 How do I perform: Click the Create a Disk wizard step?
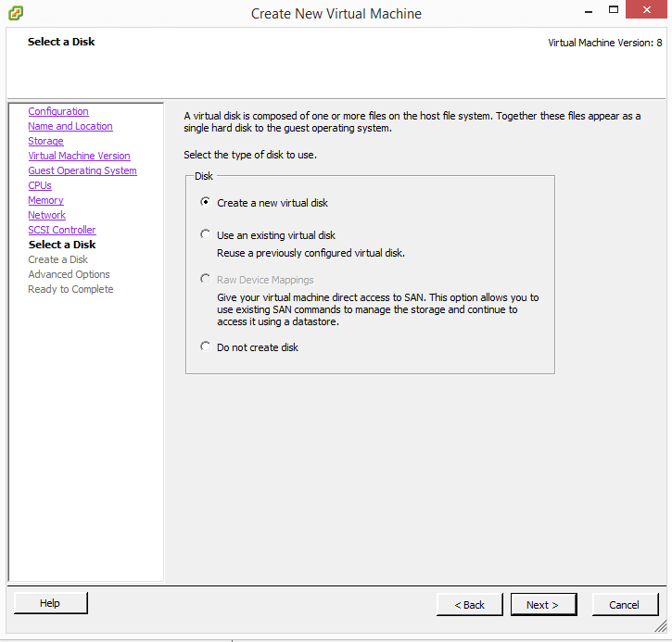pos(57,259)
